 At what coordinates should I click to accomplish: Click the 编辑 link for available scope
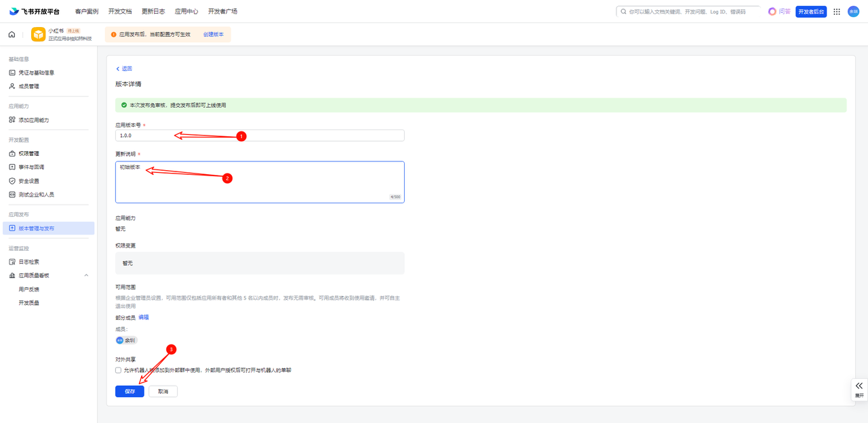point(144,317)
